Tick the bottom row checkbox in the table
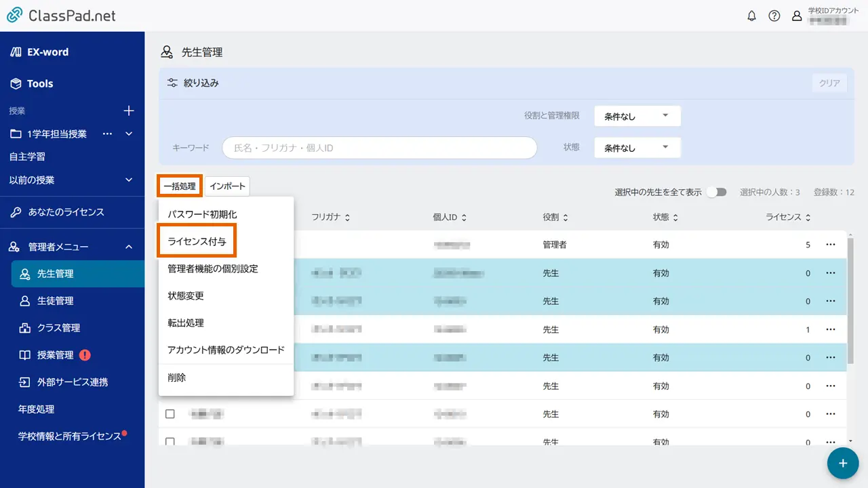The height and width of the screenshot is (488, 868). [x=170, y=441]
